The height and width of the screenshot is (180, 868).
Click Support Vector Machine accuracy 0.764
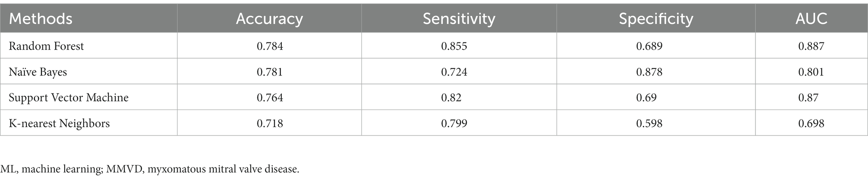[x=270, y=98]
